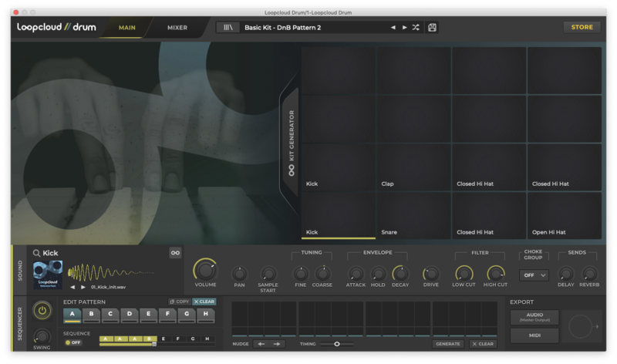Save preset with the floppy disk icon
Image resolution: width=617 pixels, height=364 pixels.
432,27
